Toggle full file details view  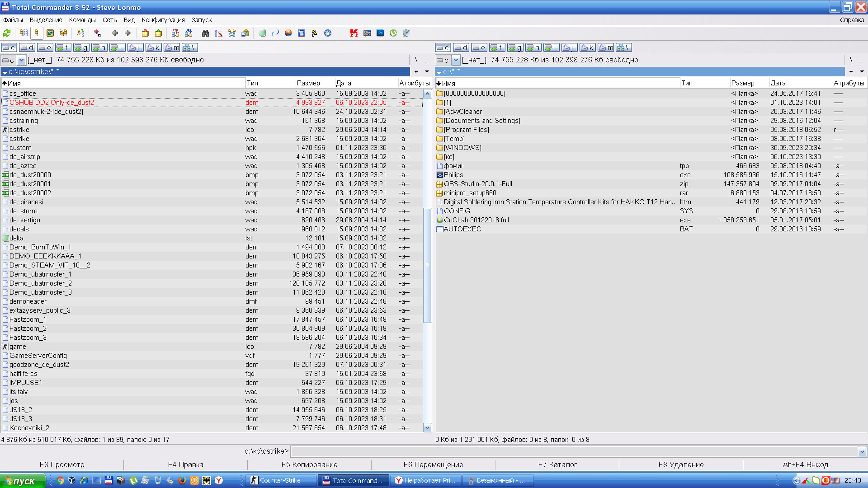click(37, 33)
